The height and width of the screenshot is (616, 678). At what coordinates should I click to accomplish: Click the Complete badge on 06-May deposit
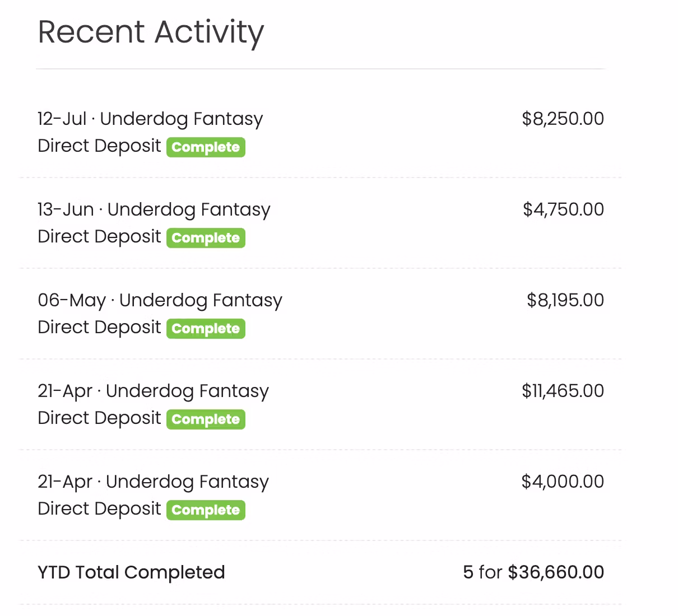206,329
